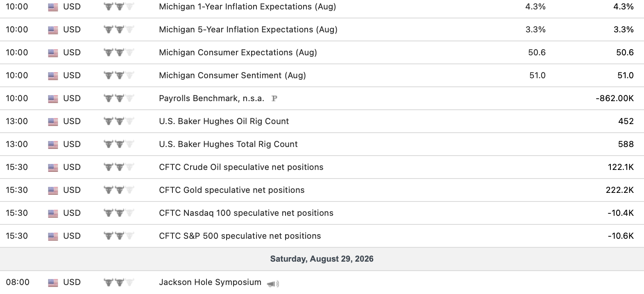Screen dimensions: 644x294
Task: Open CFTC Crude Oil speculative net positions
Action: tap(241, 167)
